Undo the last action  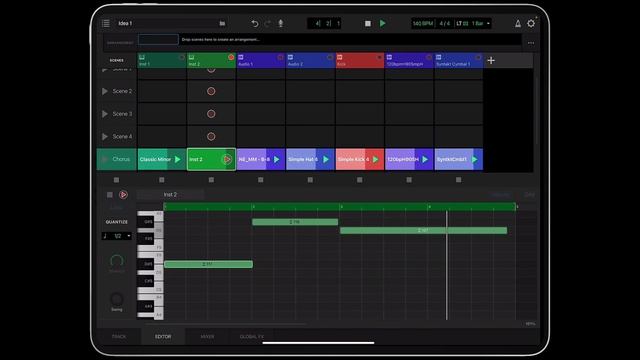255,23
